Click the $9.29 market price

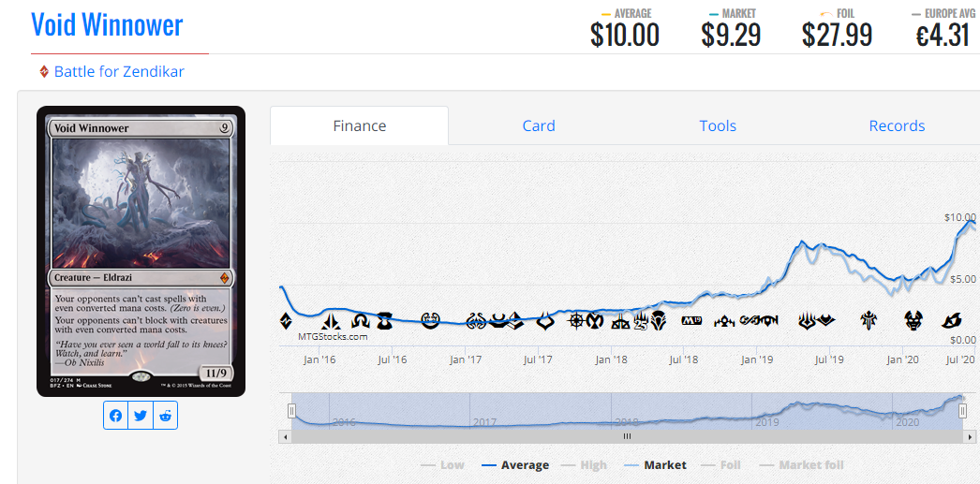coord(731,35)
